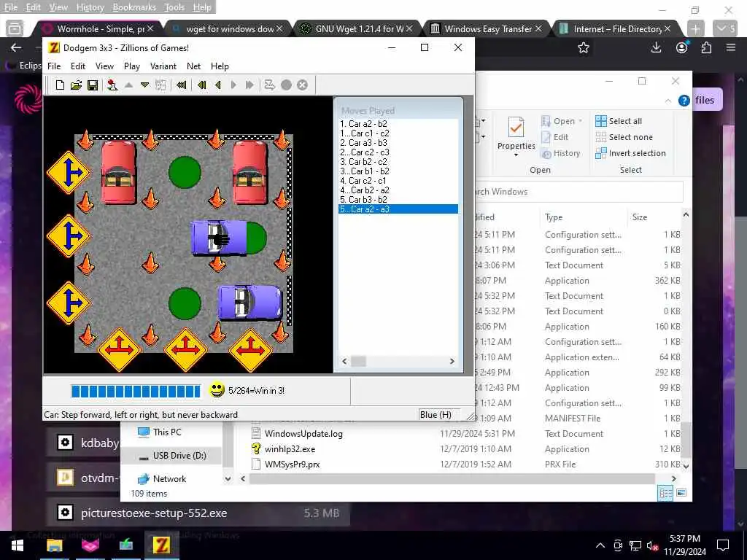
Task: Click the top blue-arrow yellow road sign
Action: click(x=69, y=172)
